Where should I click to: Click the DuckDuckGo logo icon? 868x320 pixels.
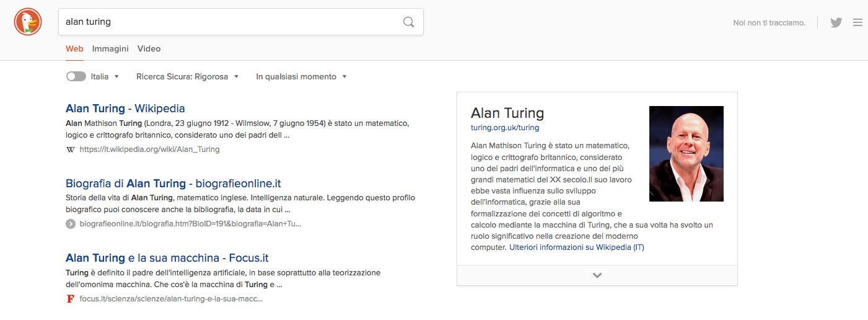point(28,22)
